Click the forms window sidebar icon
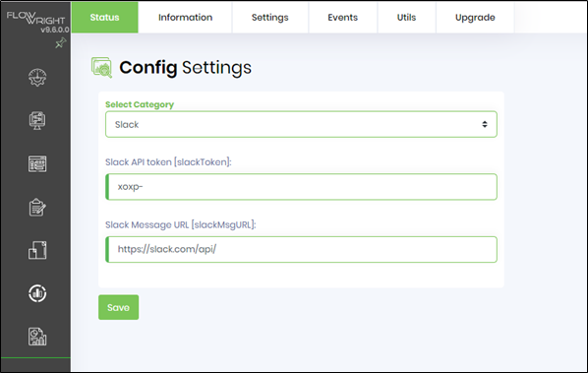 tap(37, 164)
